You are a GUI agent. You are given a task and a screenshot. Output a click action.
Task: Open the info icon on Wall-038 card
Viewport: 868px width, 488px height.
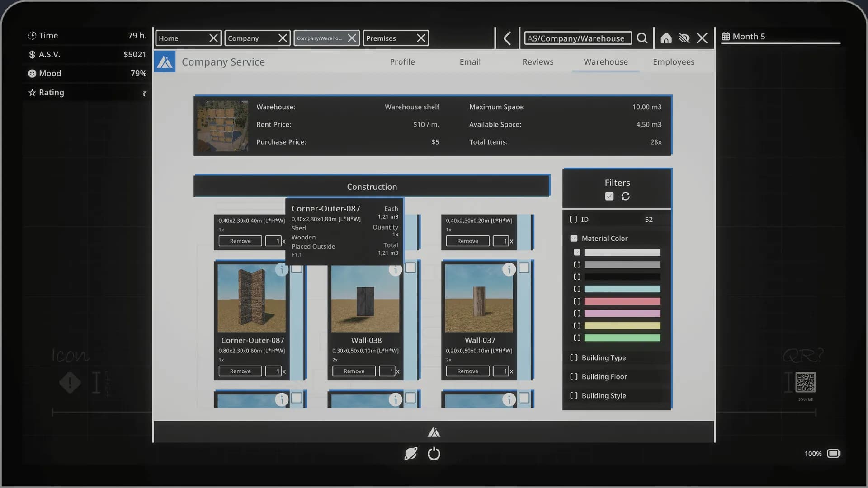point(396,269)
